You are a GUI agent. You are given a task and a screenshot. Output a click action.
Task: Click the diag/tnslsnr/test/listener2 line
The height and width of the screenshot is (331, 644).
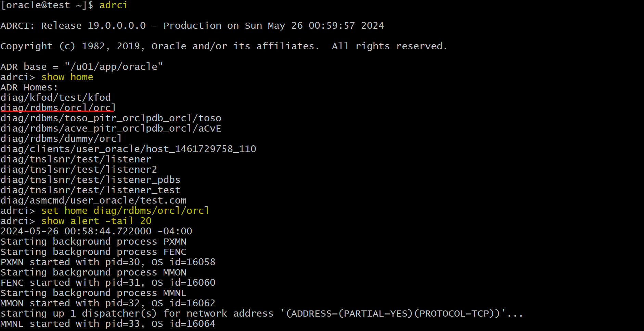(x=79, y=170)
